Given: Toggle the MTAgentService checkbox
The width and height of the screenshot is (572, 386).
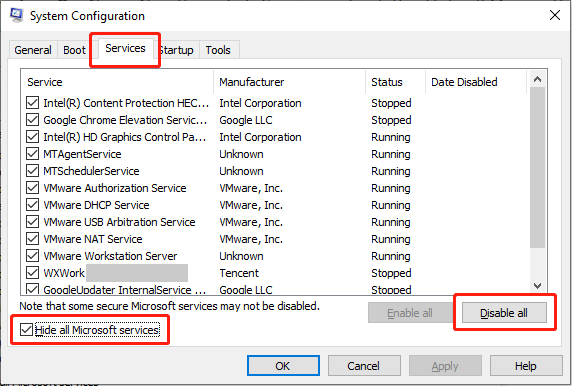Looking at the screenshot, I should pyautogui.click(x=32, y=154).
